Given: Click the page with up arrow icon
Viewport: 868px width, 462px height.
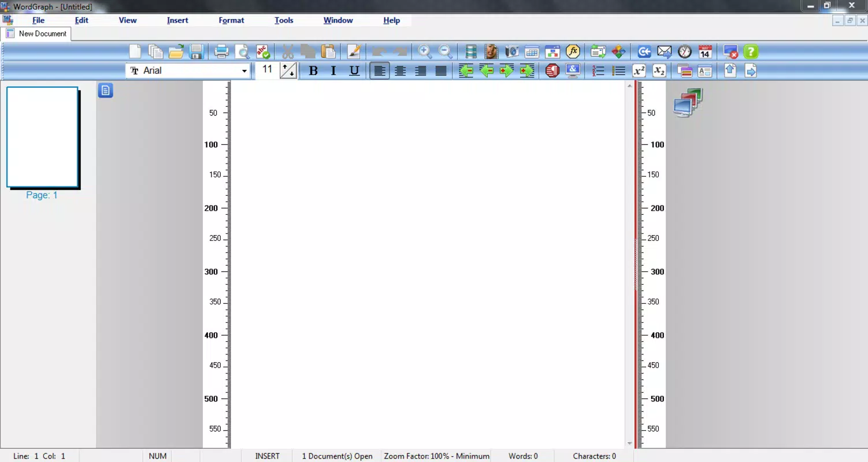Looking at the screenshot, I should click(x=730, y=70).
